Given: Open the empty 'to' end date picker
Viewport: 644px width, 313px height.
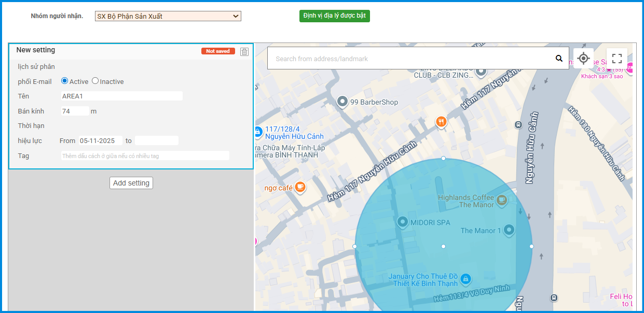Looking at the screenshot, I should [156, 140].
